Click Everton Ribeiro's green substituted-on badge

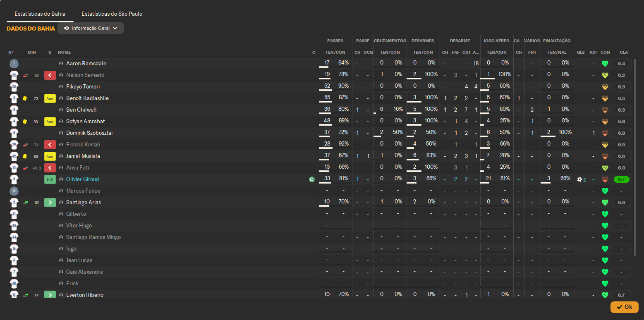point(50,295)
